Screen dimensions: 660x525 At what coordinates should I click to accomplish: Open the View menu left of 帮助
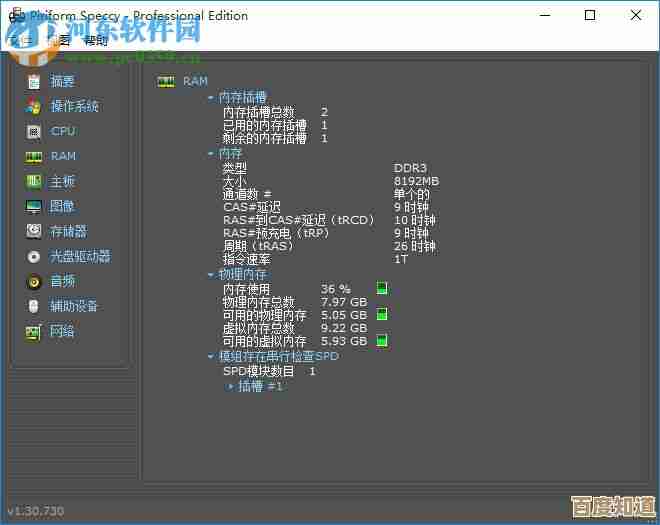click(60, 40)
